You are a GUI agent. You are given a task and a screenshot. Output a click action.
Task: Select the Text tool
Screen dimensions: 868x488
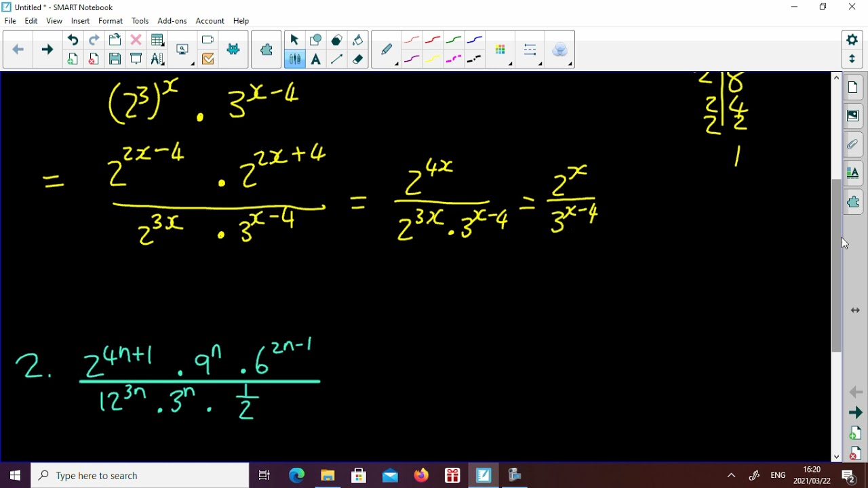pos(315,59)
